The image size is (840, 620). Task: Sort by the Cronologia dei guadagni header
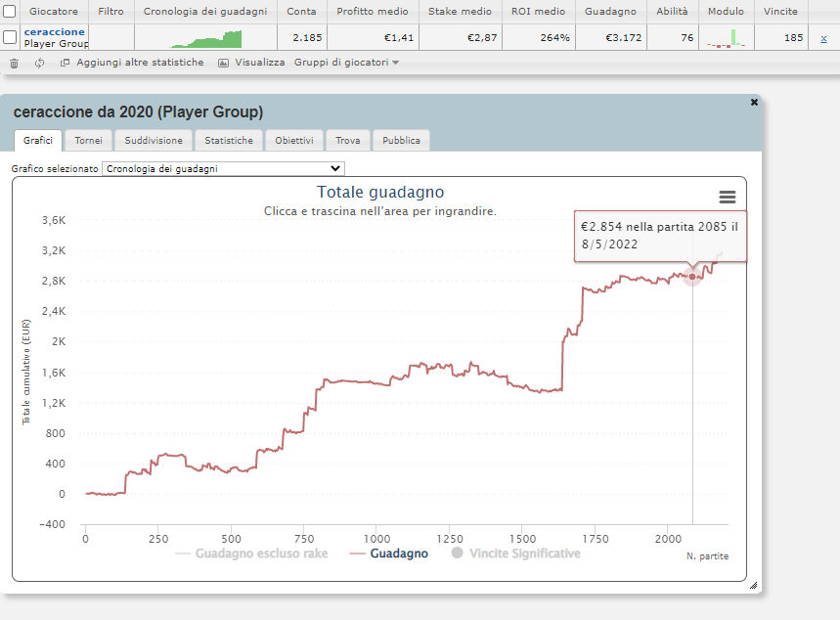205,12
